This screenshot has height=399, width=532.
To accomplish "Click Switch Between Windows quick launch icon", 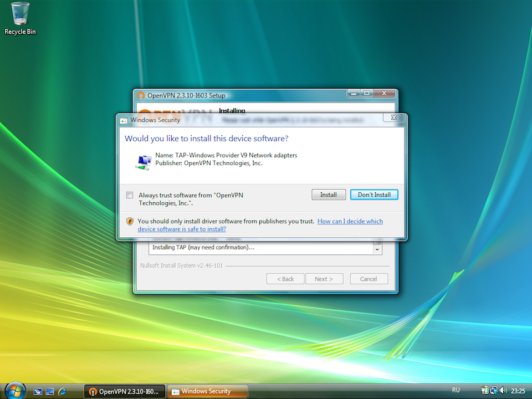I will pyautogui.click(x=38, y=392).
